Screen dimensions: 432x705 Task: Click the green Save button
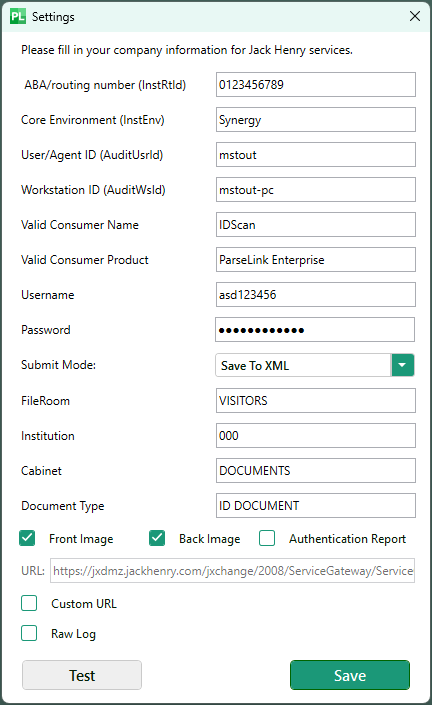point(350,675)
